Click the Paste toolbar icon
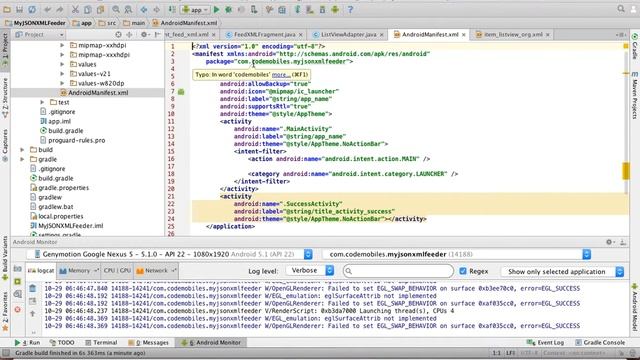 click(100, 9)
